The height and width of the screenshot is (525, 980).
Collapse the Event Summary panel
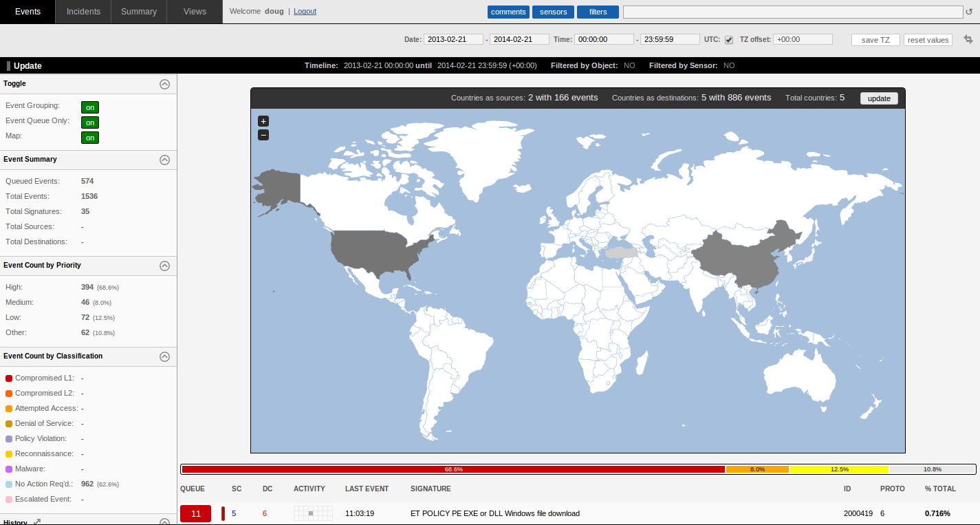165,160
